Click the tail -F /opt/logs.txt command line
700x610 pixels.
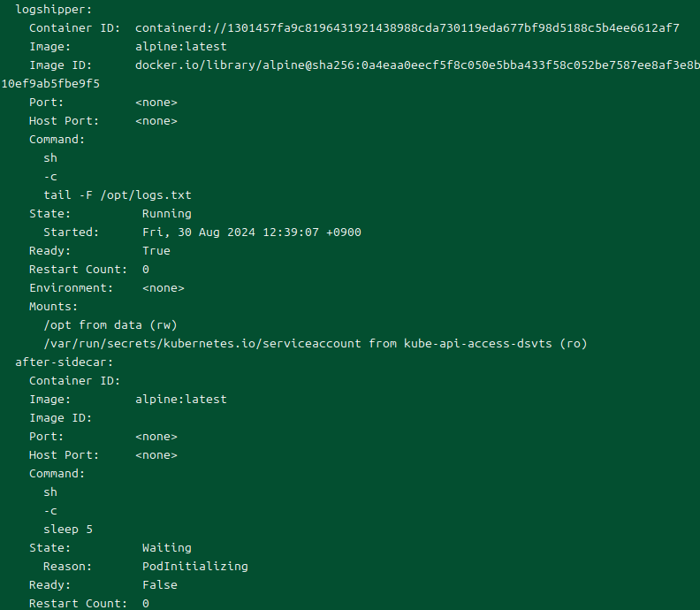(117, 194)
